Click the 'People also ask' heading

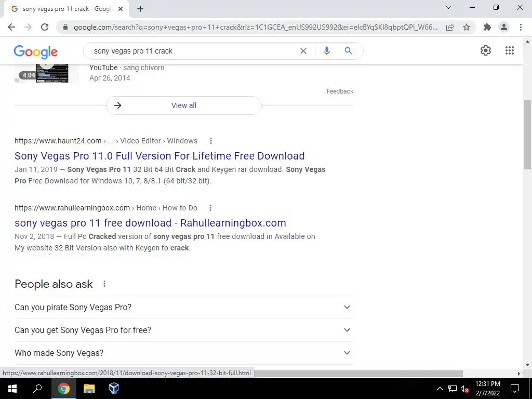click(x=54, y=284)
